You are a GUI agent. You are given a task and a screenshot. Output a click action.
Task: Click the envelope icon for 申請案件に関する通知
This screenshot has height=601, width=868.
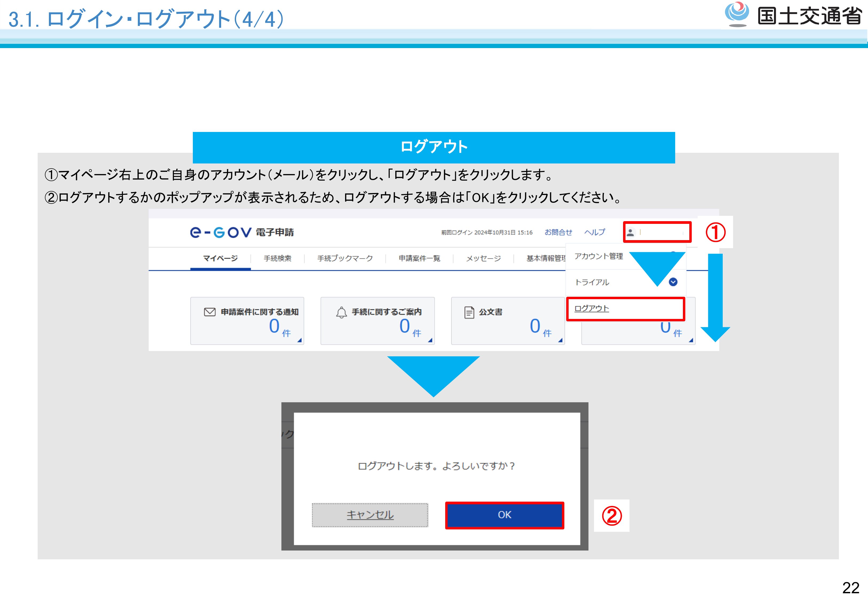pos(210,312)
